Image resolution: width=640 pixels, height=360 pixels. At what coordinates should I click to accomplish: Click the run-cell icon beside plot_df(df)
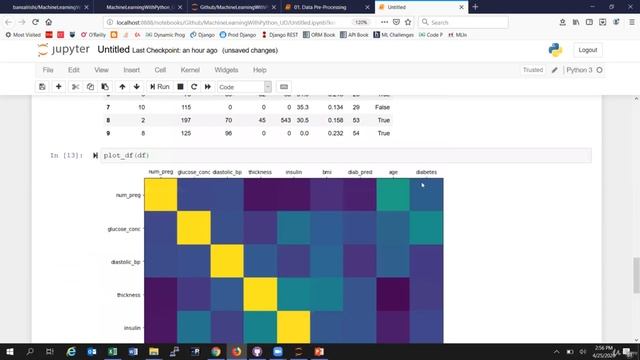95,156
